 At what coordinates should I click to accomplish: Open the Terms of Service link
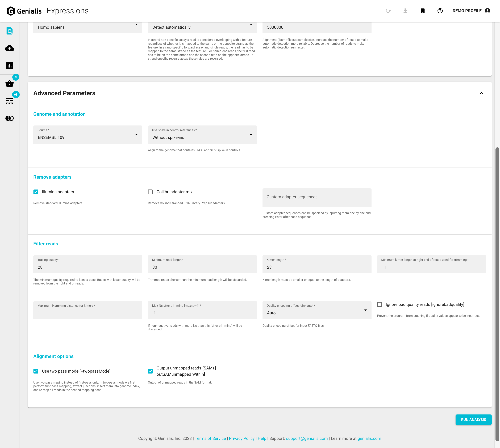point(210,438)
